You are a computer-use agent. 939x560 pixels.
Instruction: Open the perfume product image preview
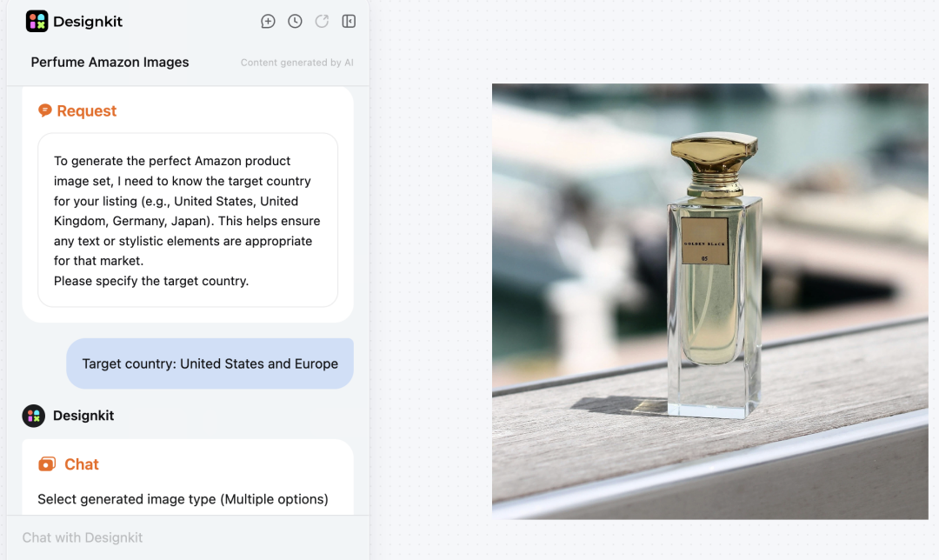pos(709,300)
